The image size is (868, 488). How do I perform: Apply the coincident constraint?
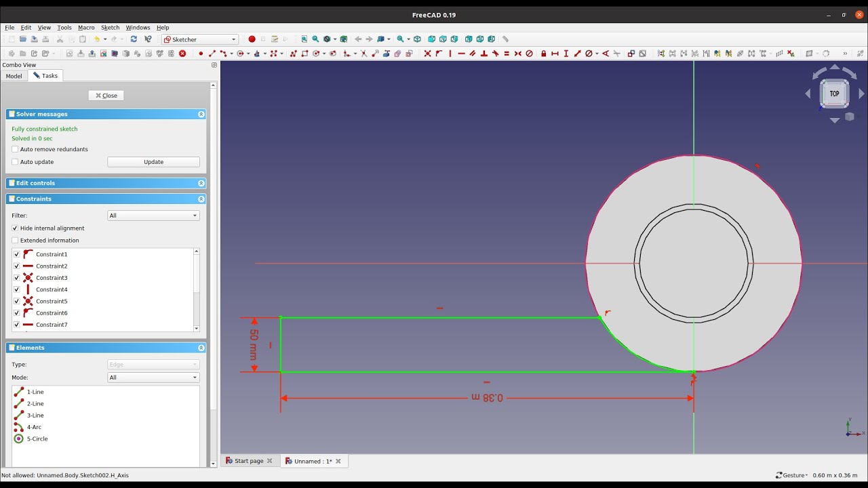427,54
